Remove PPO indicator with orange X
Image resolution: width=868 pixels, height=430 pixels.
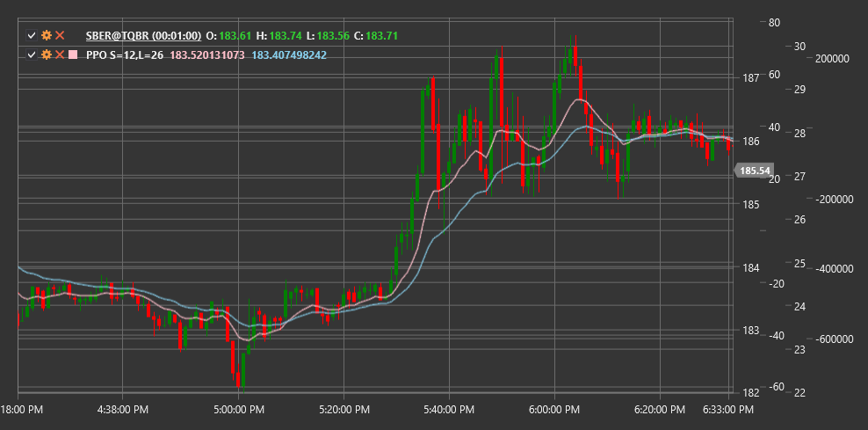(60, 55)
